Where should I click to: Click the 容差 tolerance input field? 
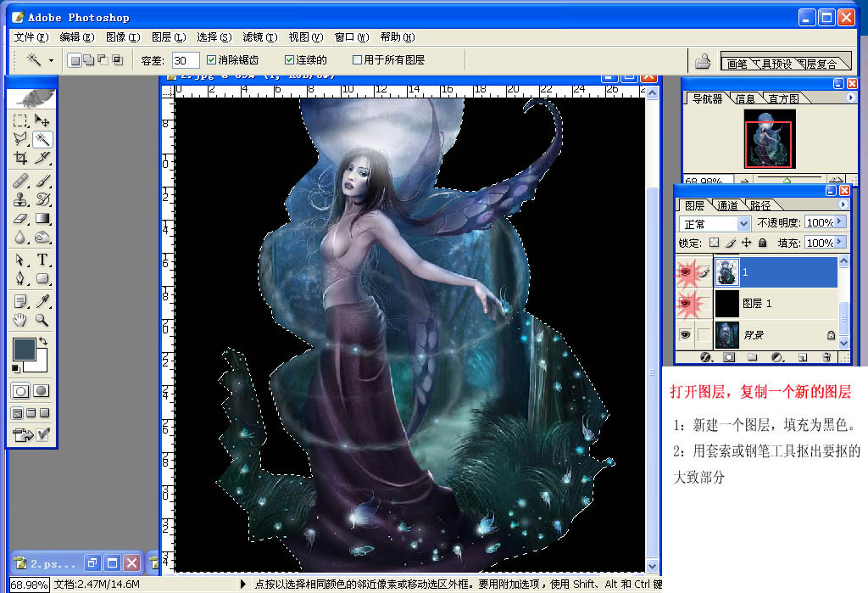coord(186,60)
